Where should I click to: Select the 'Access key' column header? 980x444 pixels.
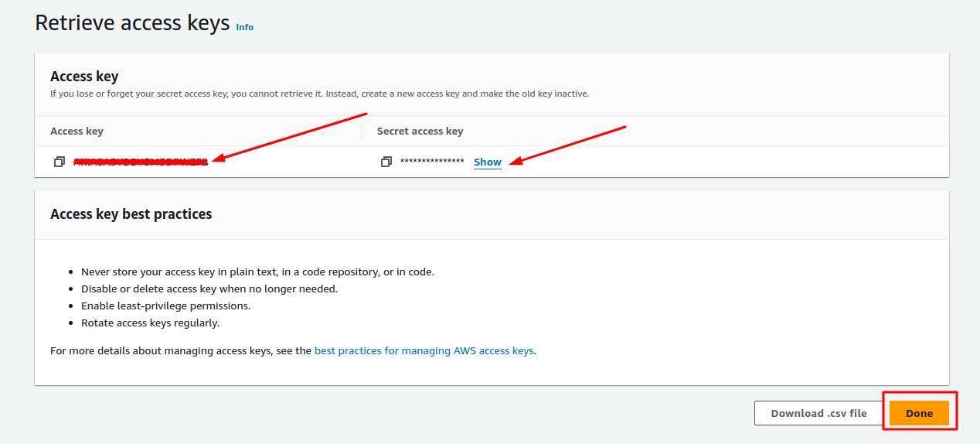77,131
